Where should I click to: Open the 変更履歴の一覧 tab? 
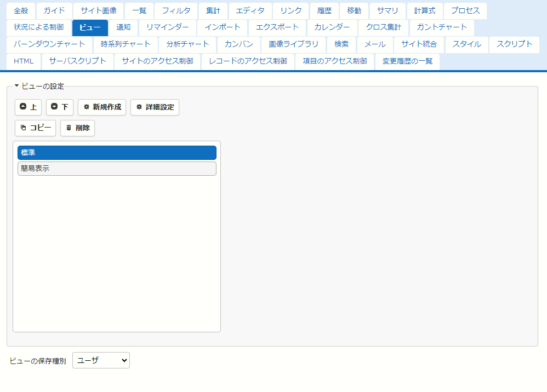407,61
